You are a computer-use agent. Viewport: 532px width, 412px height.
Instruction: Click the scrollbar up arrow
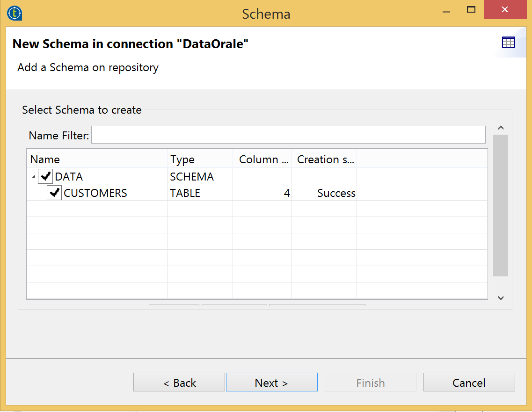click(501, 127)
